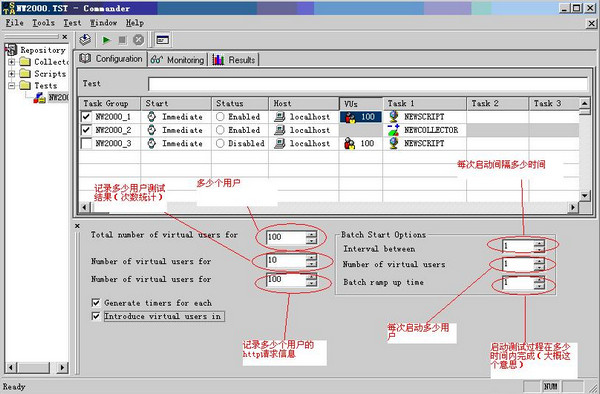Image resolution: width=600 pixels, height=394 pixels.
Task: Click the VUs icon in NW2000_3 row
Action: coord(349,143)
